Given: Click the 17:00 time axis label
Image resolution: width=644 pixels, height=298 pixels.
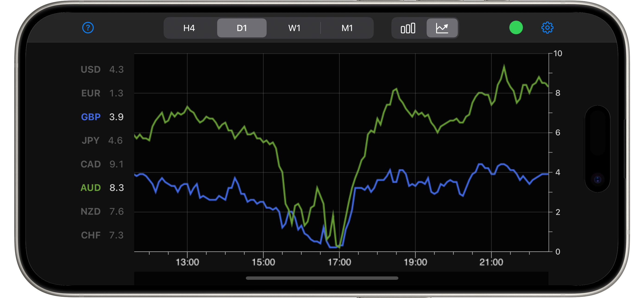Looking at the screenshot, I should (x=339, y=262).
